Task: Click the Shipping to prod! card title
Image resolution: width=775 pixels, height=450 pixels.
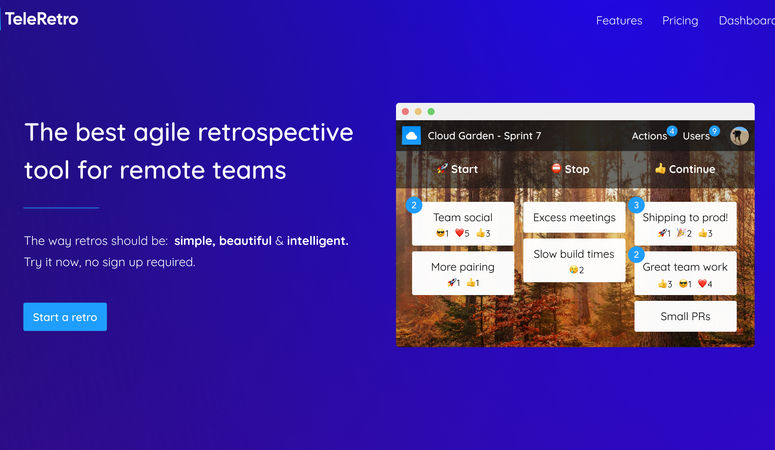Action: tap(685, 218)
